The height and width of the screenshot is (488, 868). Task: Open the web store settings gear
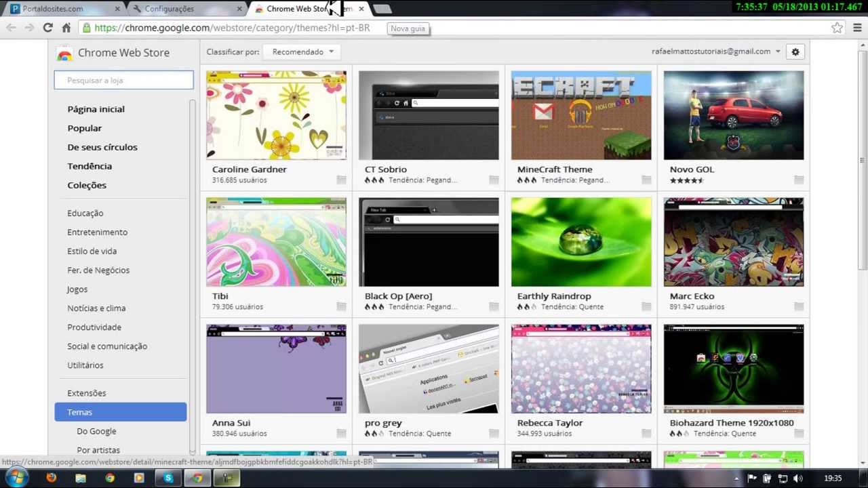(795, 52)
